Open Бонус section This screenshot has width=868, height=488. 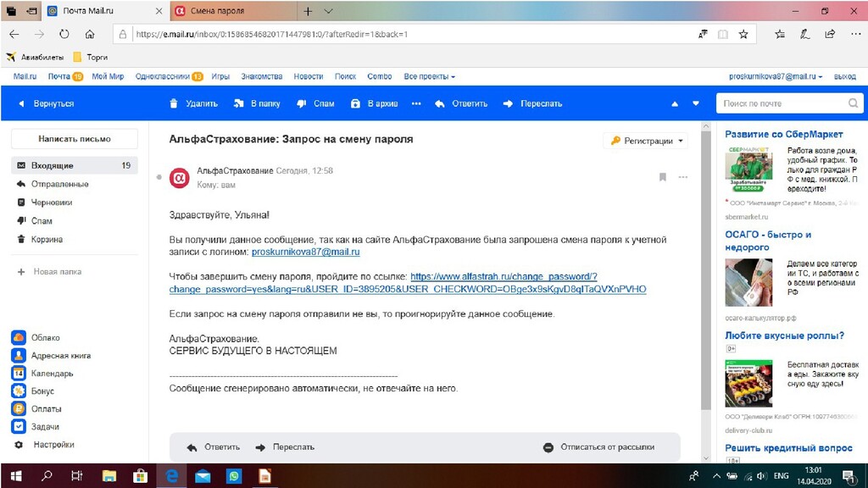[x=33, y=391]
